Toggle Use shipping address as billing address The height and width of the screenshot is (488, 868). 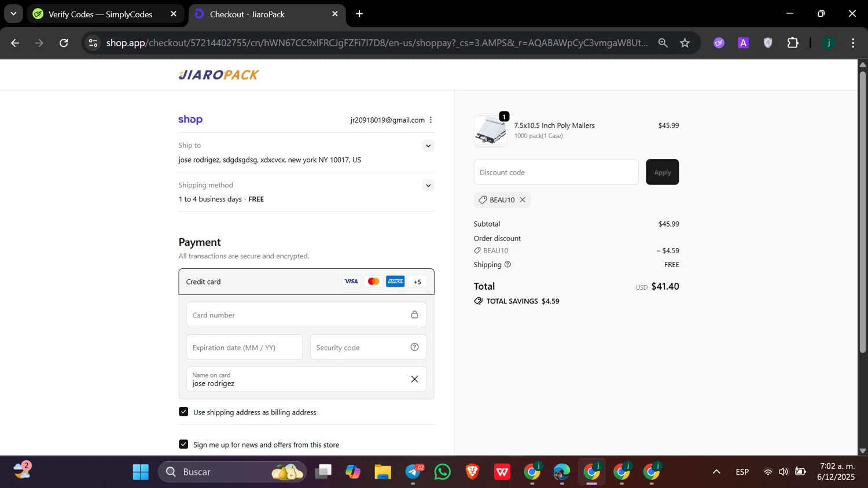tap(183, 412)
